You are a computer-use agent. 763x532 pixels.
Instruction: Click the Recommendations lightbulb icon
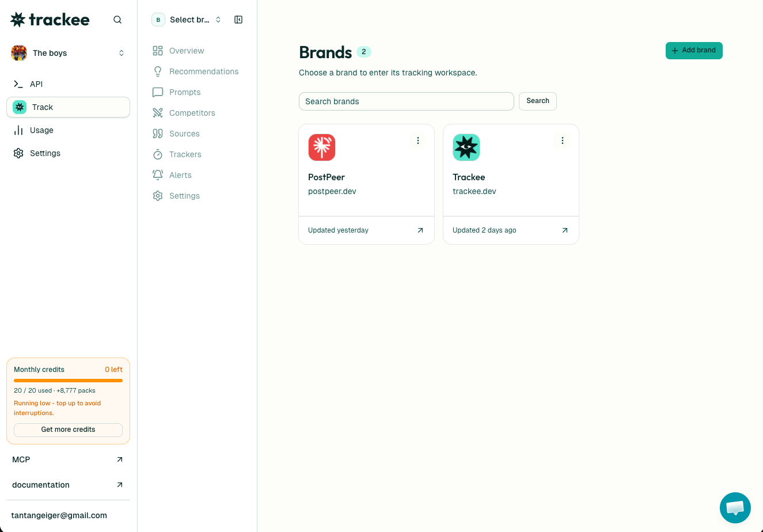158,71
